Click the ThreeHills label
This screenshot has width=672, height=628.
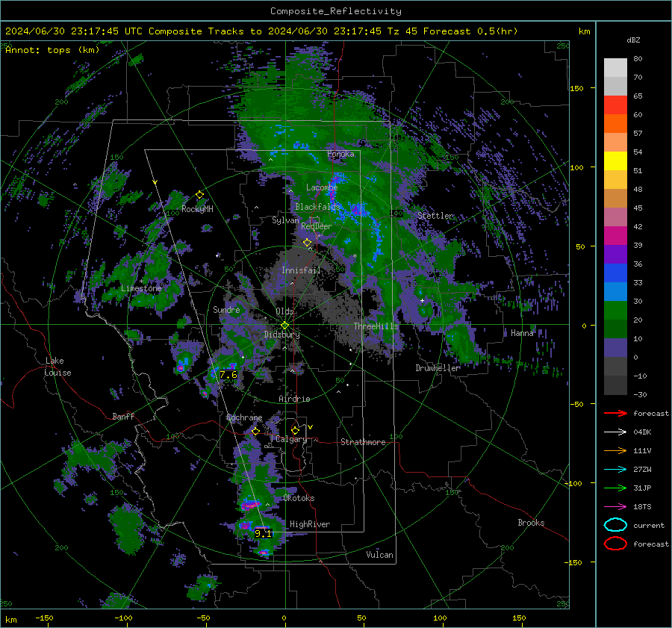(x=376, y=326)
